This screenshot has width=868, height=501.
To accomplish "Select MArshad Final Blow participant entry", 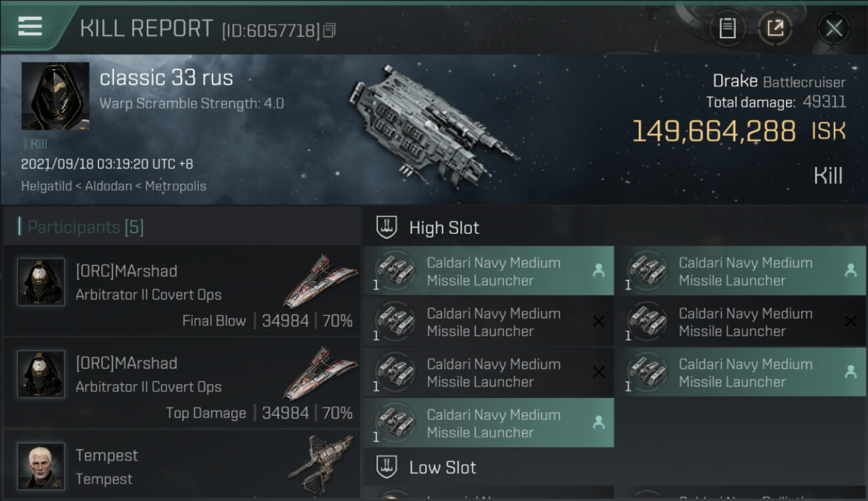I will point(182,291).
